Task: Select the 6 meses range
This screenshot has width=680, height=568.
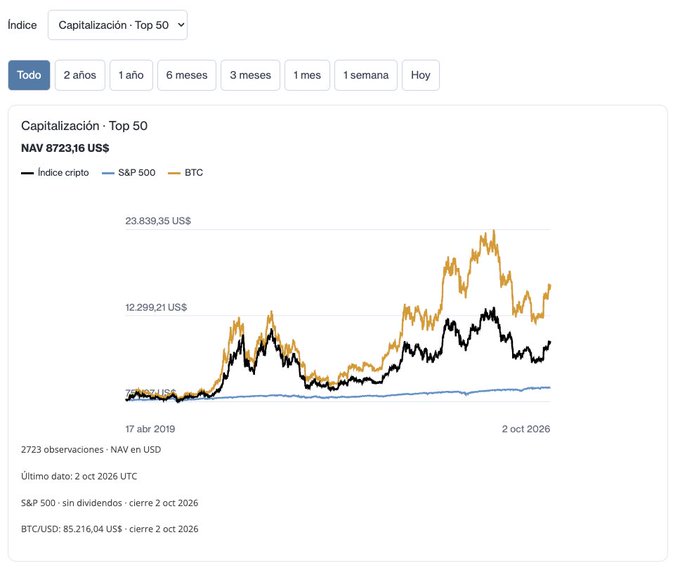Action: [x=186, y=75]
